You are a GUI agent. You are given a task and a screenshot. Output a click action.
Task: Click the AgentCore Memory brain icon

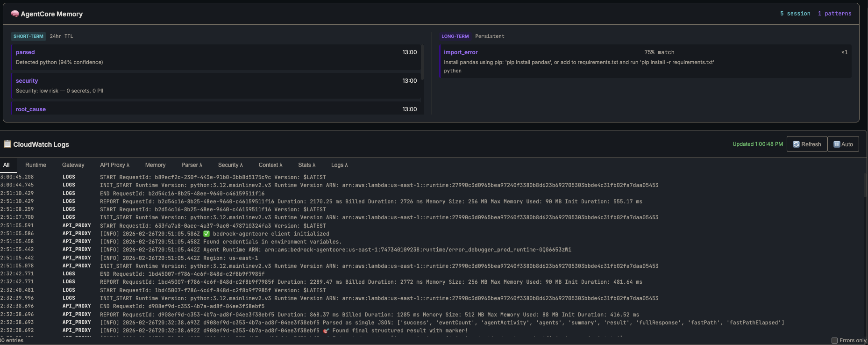(15, 14)
